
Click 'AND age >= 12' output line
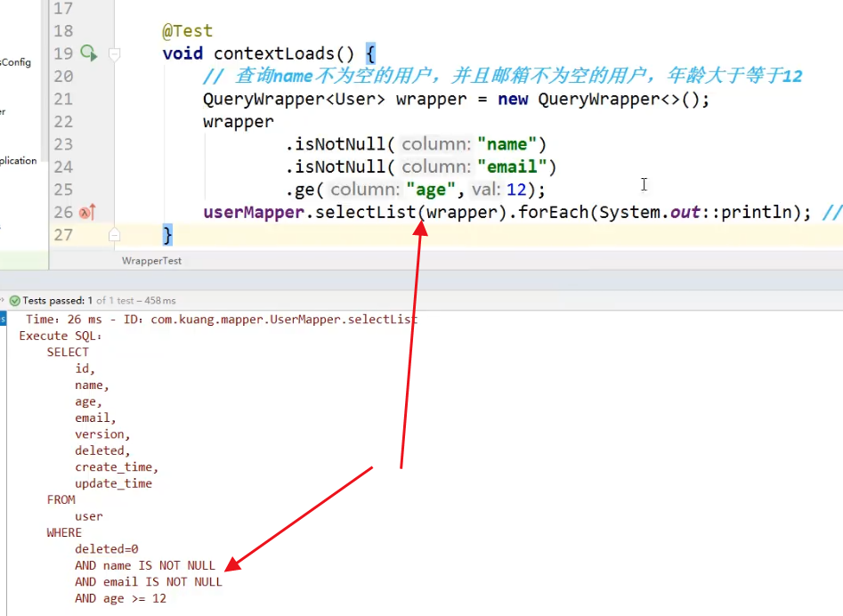120,599
